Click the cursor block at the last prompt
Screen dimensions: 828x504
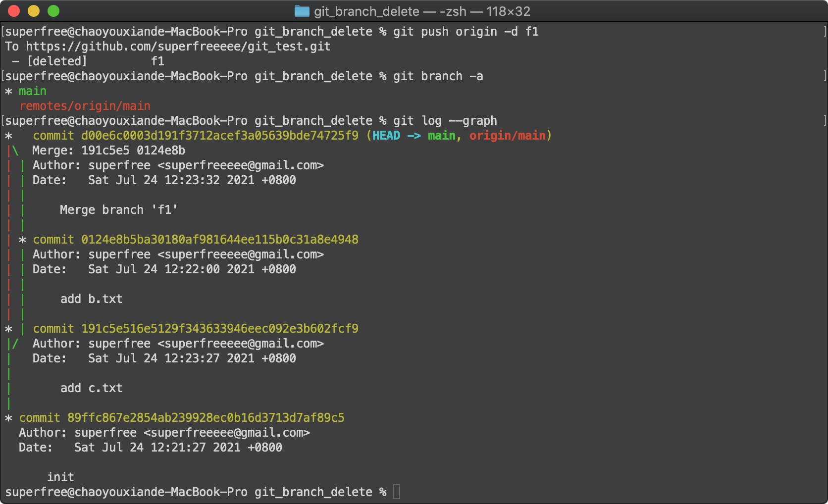(397, 492)
